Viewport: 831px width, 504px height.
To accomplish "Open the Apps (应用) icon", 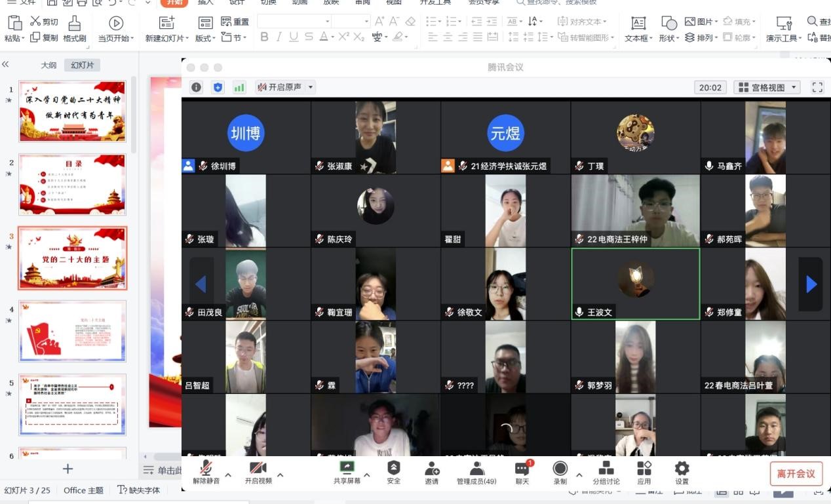I will pyautogui.click(x=644, y=468).
